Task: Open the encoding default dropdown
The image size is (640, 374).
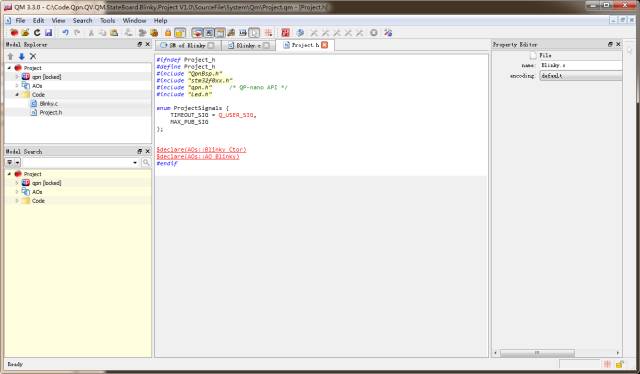Action: tap(581, 76)
